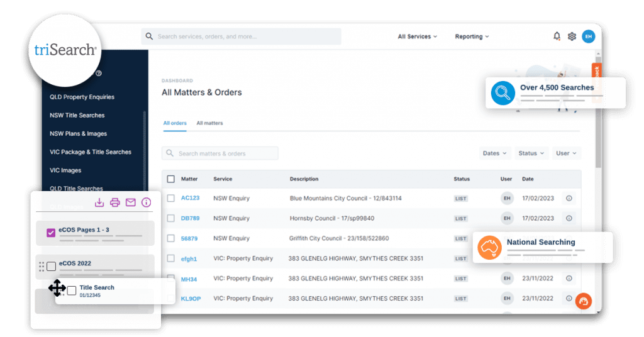Click the print icon in eCOS panel
The height and width of the screenshot is (337, 644).
click(x=115, y=202)
